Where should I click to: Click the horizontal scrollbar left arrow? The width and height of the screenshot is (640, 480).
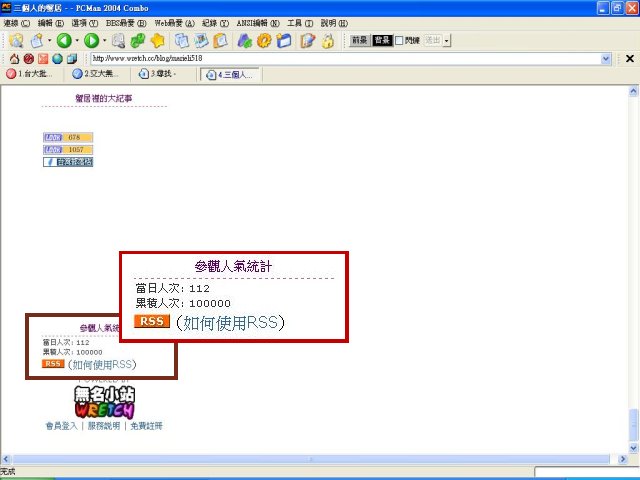pos(5,459)
